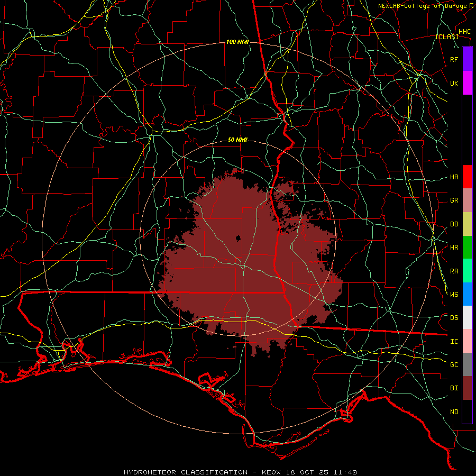Screen dimensions: 476x476
Task: Select the dusty pink GR legend swatch
Action: tap(467, 200)
